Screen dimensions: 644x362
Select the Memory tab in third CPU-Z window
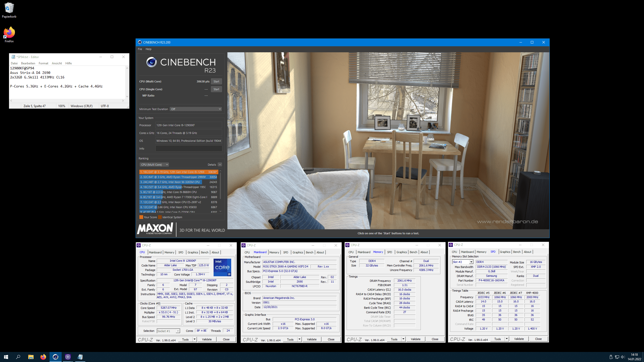pyautogui.click(x=377, y=252)
